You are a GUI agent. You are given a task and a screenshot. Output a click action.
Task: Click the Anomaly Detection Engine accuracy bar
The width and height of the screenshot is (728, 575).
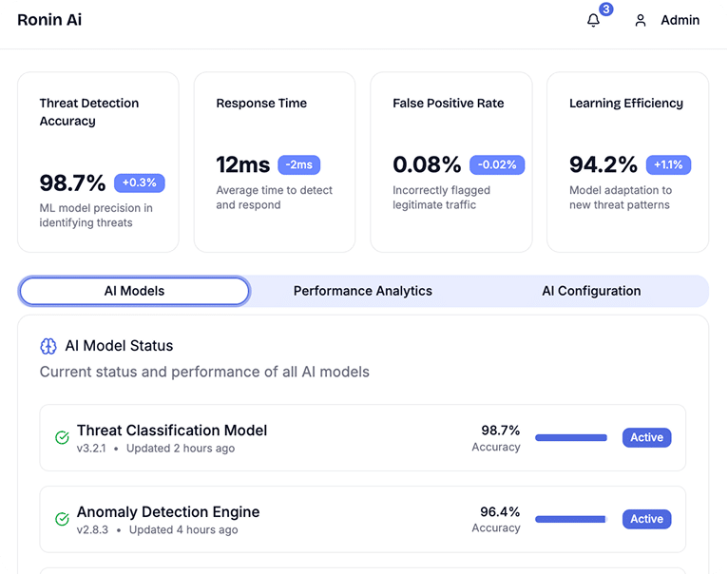[571, 519]
